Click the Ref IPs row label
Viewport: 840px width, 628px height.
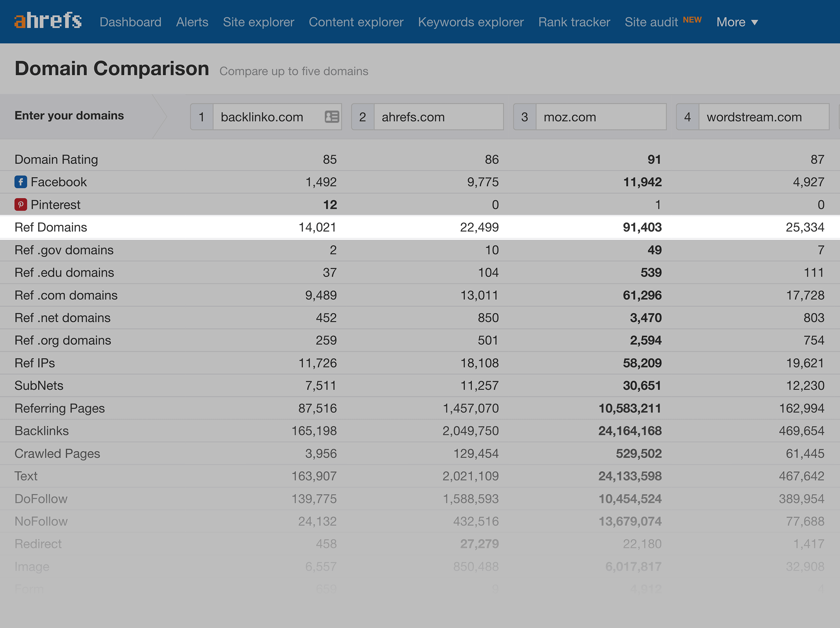coord(35,363)
